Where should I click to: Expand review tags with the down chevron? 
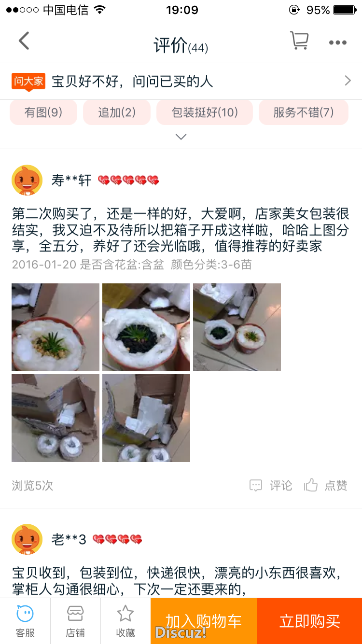181,137
